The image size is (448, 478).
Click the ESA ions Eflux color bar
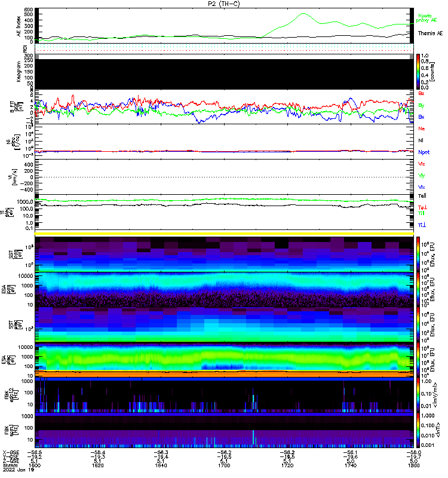pyautogui.click(x=418, y=290)
